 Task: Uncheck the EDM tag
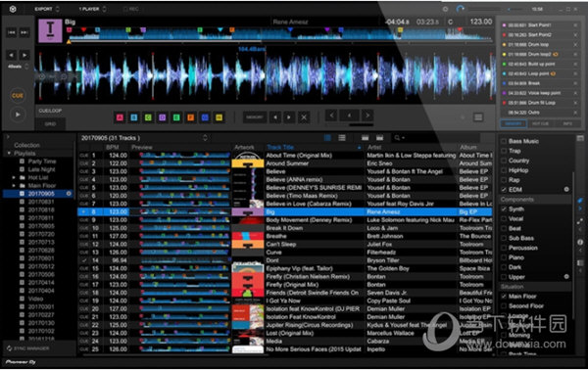(x=504, y=190)
